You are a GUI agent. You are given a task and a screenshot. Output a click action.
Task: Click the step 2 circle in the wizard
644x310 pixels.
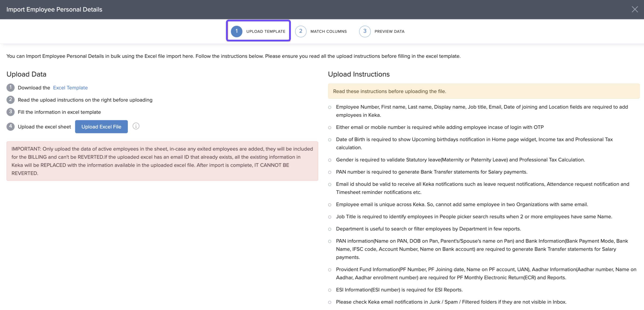[300, 31]
